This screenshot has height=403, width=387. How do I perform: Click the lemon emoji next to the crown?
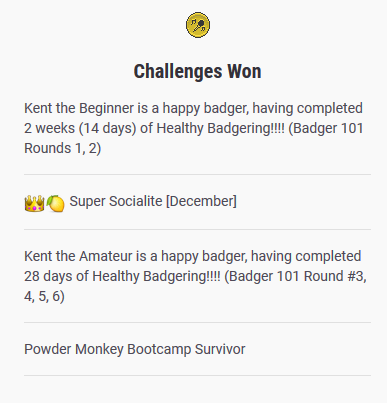[55, 203]
